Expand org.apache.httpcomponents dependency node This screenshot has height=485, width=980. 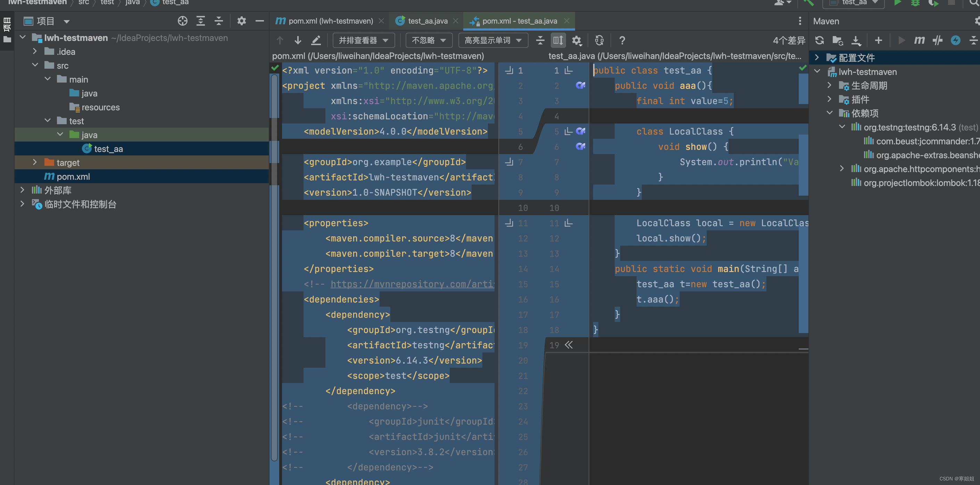(842, 169)
